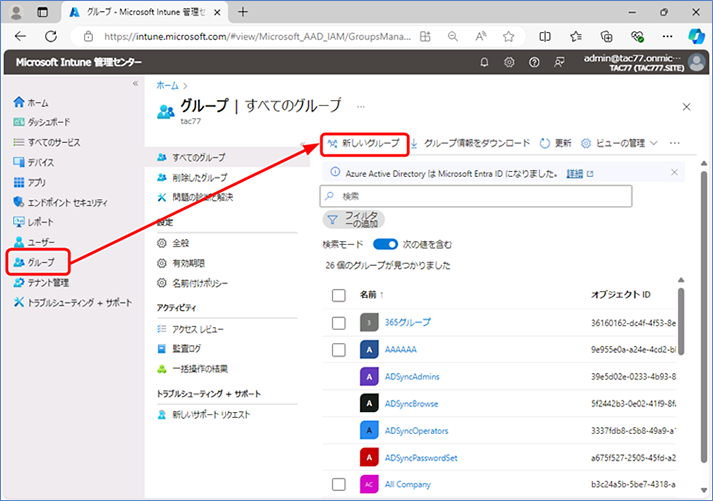This screenshot has height=501, width=713.
Task: Open アプリ in left navigation
Action: point(30,182)
